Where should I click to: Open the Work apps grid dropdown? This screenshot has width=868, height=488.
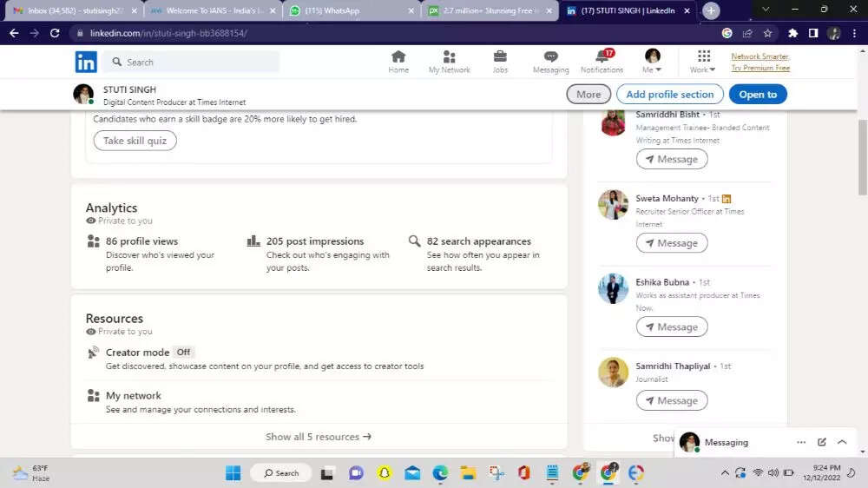[x=703, y=62]
